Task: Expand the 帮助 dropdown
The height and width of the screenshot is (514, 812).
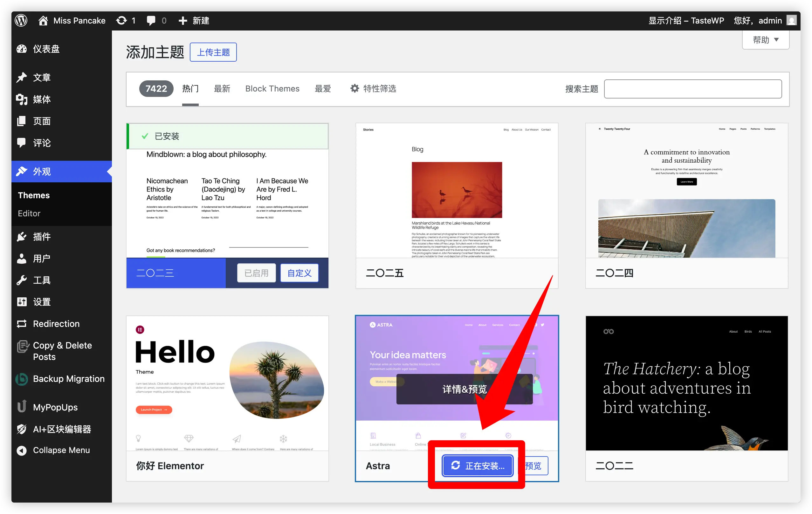Action: point(766,40)
